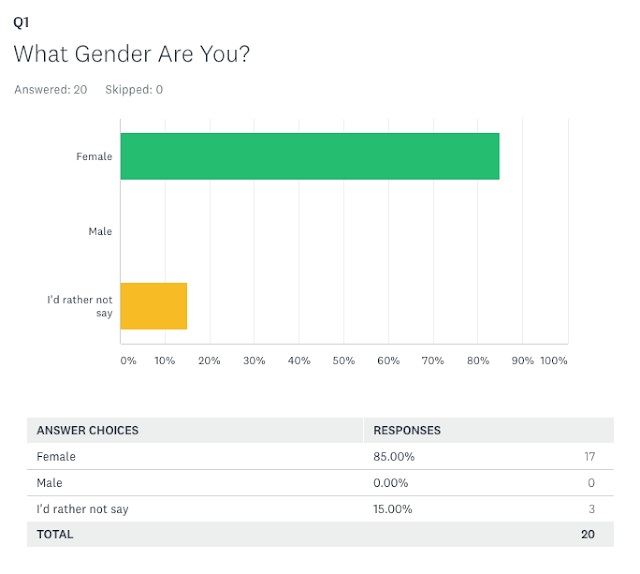This screenshot has width=640, height=574.
Task: Click the 85.00% response value
Action: (x=394, y=457)
